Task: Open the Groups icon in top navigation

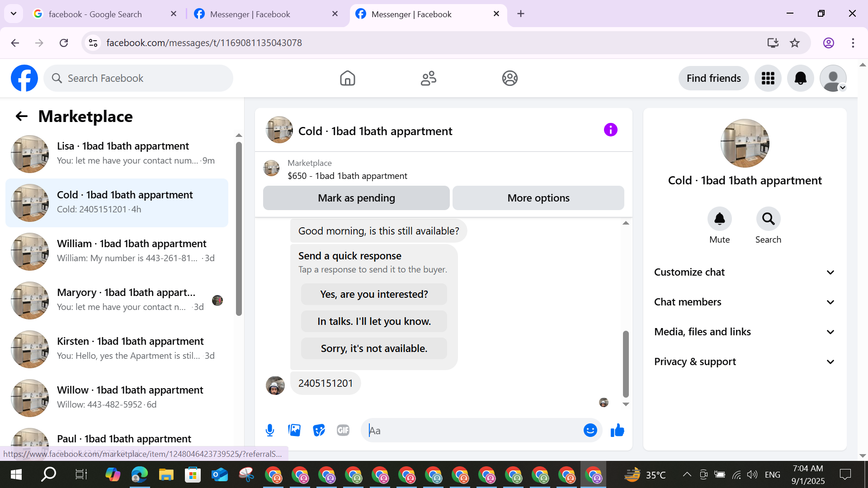Action: pos(509,78)
